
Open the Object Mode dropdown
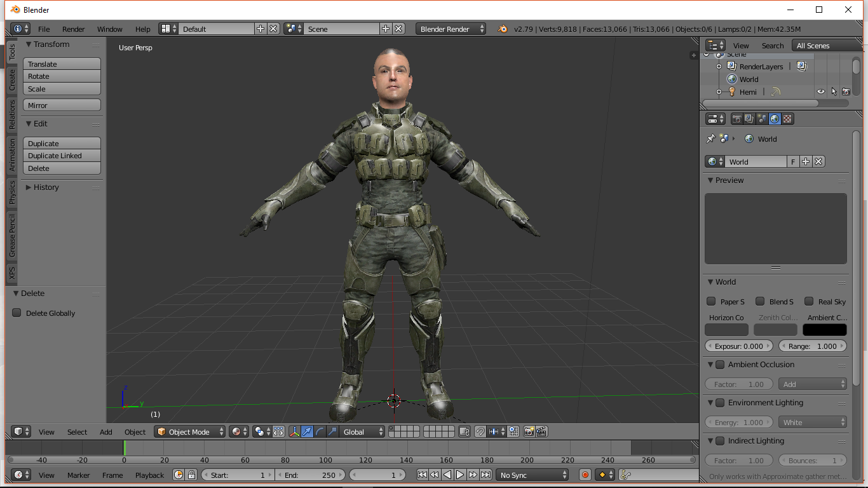(190, 431)
